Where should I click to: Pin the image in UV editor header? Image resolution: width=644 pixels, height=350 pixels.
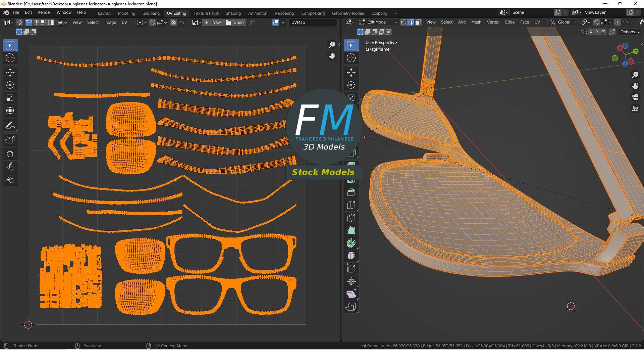pyautogui.click(x=252, y=23)
